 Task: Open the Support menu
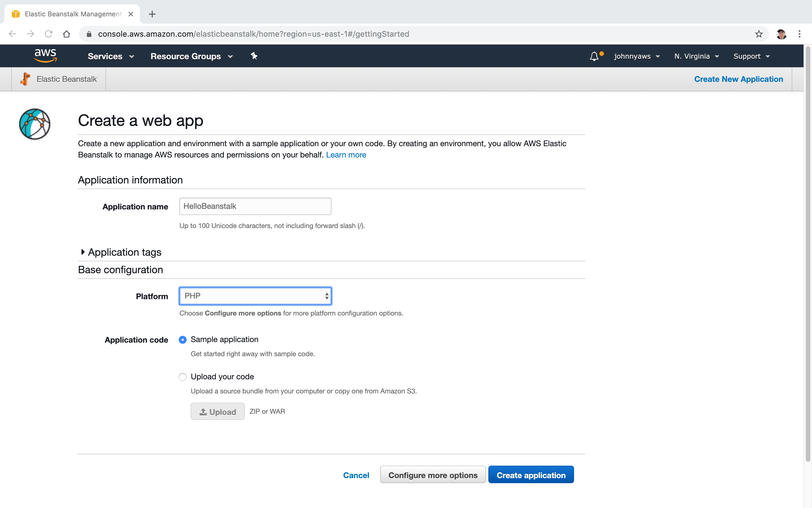[751, 56]
